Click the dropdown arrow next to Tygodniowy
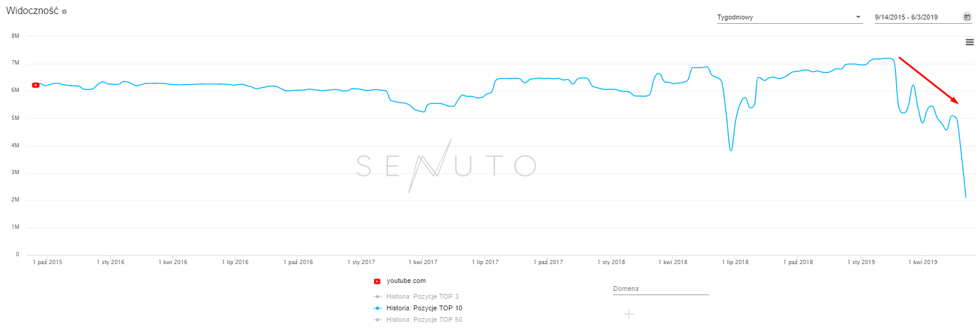This screenshot has height=328, width=980. [858, 17]
